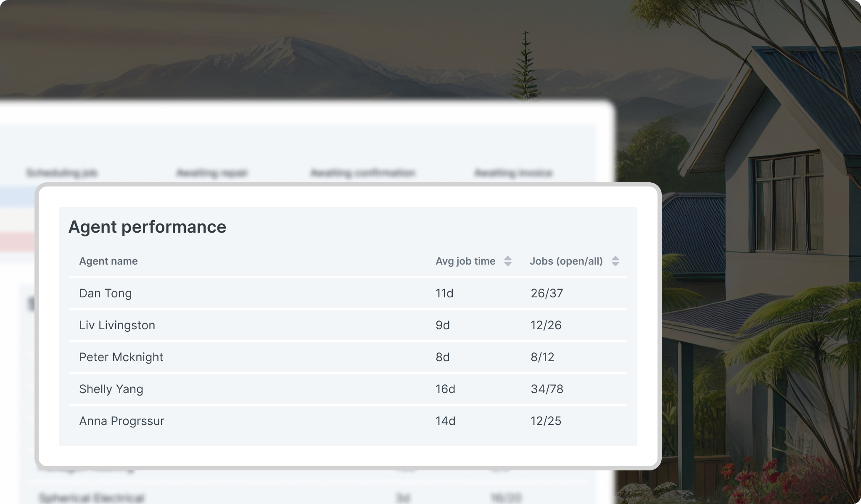This screenshot has width=861, height=504.
Task: Click Shelly Yang's 34/78 jobs value
Action: click(x=547, y=389)
